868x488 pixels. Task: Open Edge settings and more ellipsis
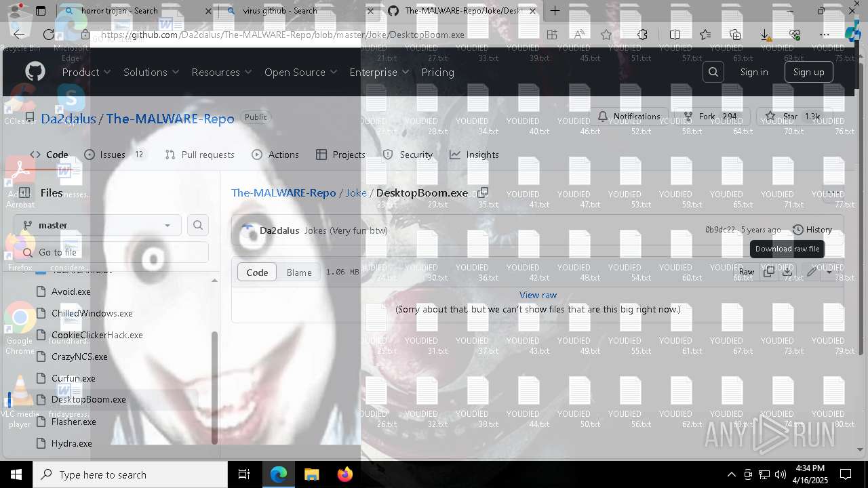(825, 35)
